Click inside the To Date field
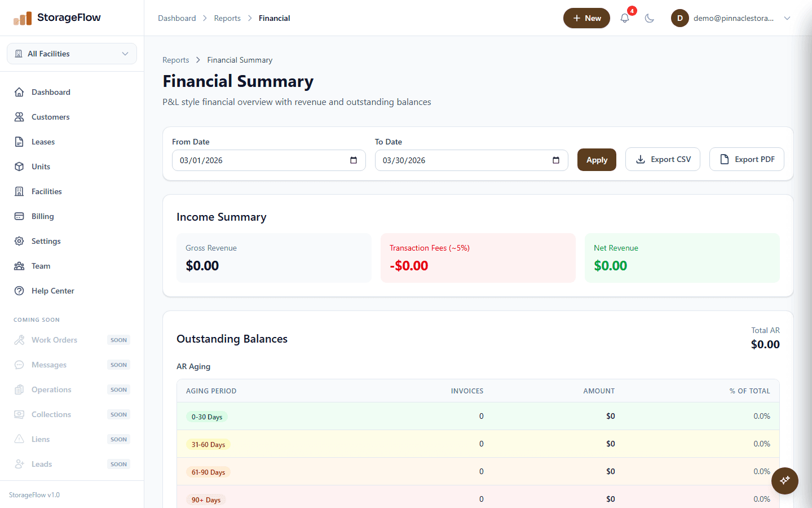Image resolution: width=812 pixels, height=508 pixels. pyautogui.click(x=462, y=160)
